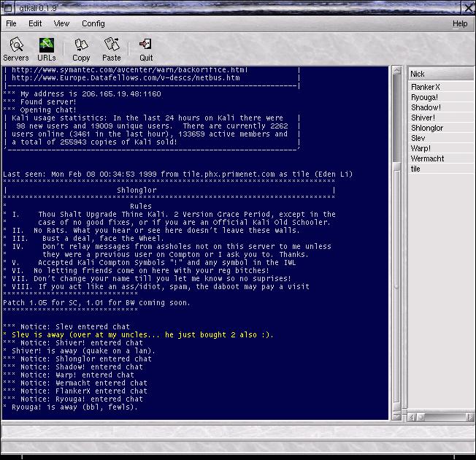Open the Config menu
476x460 pixels.
point(93,23)
